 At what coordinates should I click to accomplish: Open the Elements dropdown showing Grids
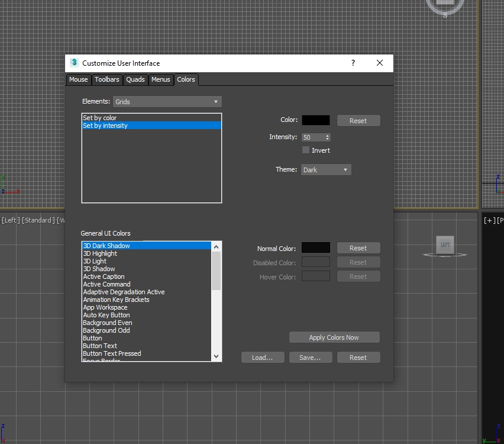pos(167,102)
